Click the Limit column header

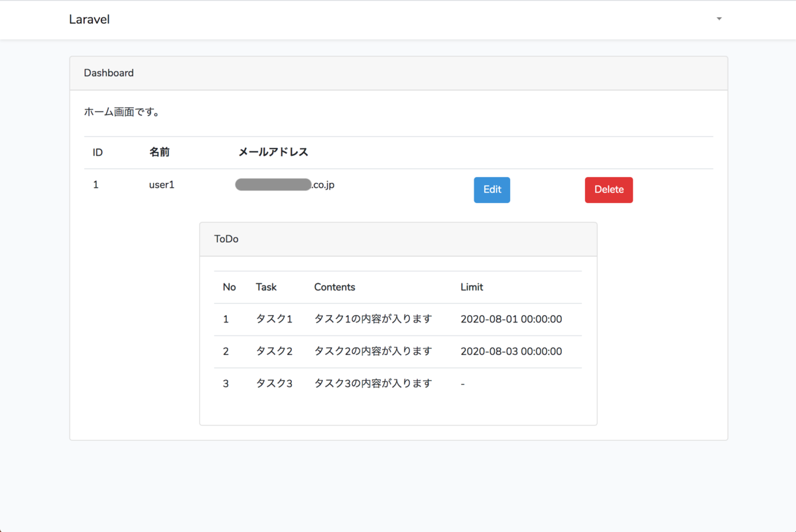(x=472, y=287)
